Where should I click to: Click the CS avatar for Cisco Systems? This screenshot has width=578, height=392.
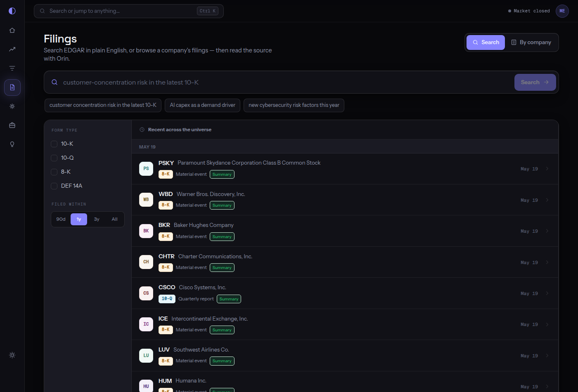146,293
